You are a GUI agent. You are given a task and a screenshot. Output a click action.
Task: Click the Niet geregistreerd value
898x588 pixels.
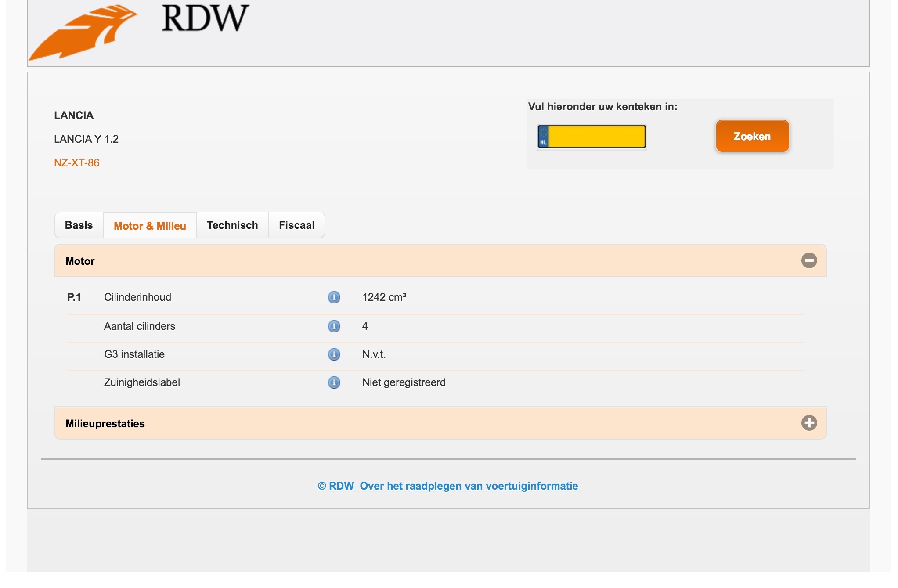click(x=404, y=382)
